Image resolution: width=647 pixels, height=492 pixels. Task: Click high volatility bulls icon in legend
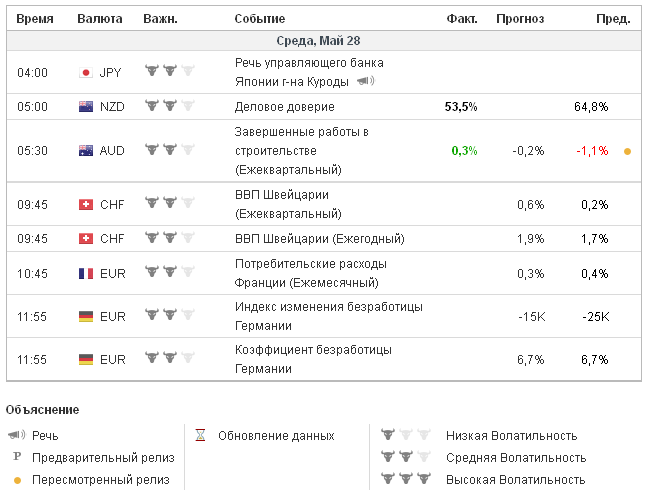click(x=399, y=479)
